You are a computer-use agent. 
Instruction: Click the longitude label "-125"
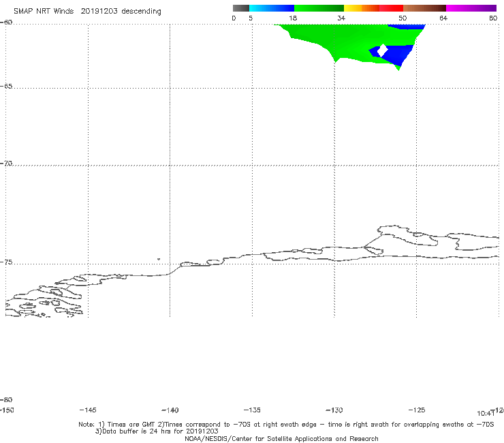[417, 410]
